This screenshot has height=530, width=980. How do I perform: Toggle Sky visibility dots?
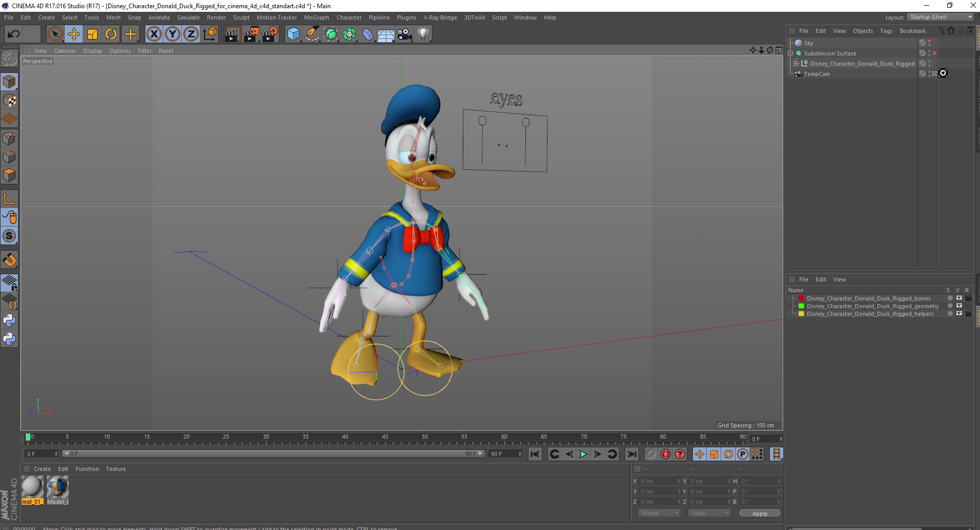tap(929, 43)
